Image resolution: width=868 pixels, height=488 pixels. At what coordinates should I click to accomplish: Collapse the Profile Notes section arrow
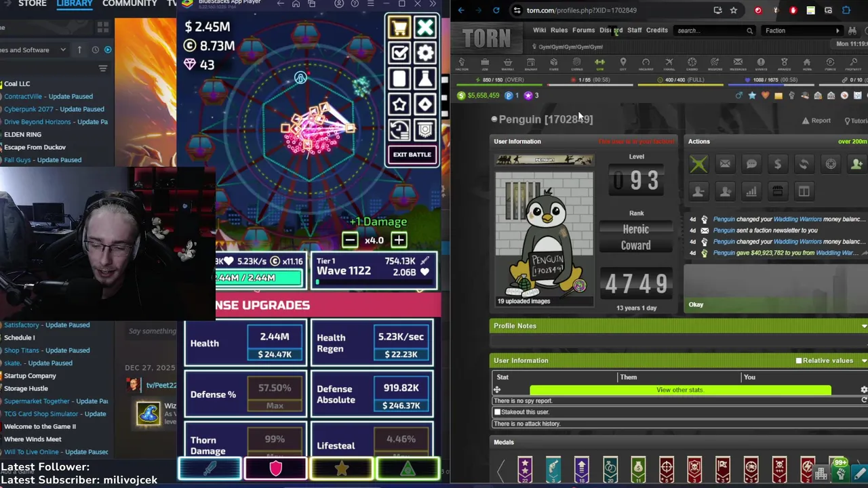(x=863, y=326)
